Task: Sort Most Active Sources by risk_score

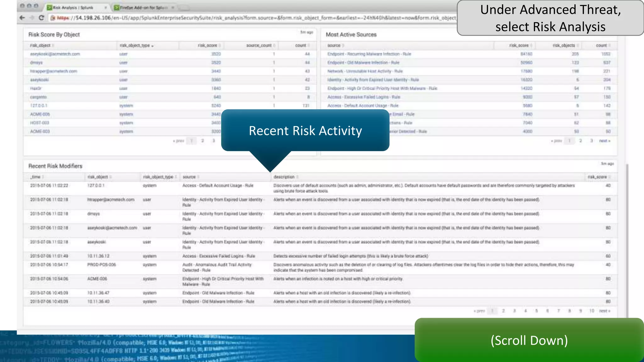Action: click(520, 46)
